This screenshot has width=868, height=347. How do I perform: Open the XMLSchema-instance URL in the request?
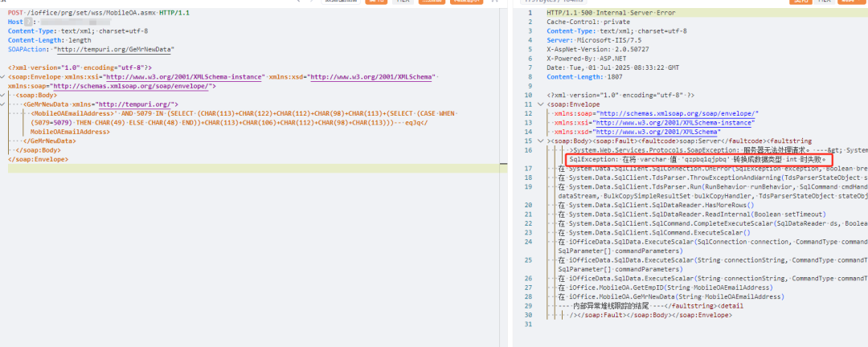tap(183, 77)
